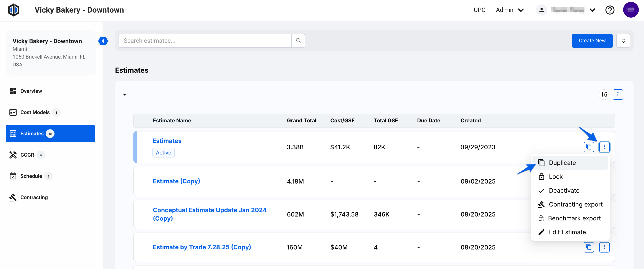Expand the user account dropdown
Viewport: 644px width, 269px height.
592,10
